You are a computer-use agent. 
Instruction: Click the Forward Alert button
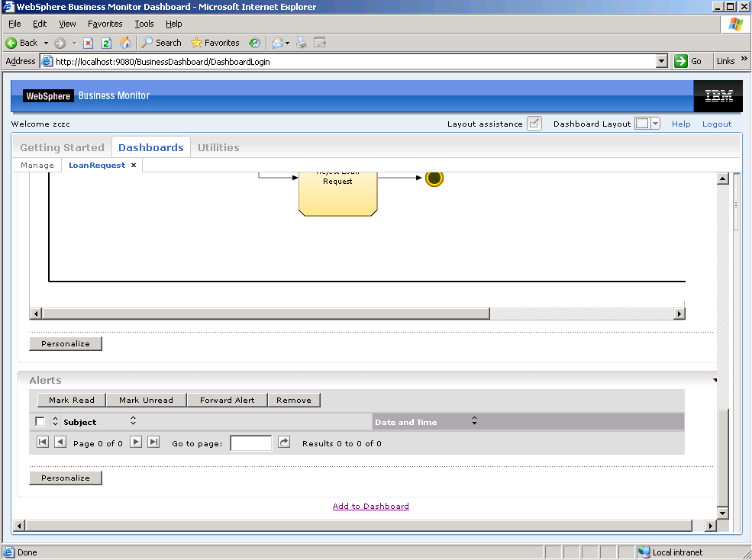[x=227, y=400]
